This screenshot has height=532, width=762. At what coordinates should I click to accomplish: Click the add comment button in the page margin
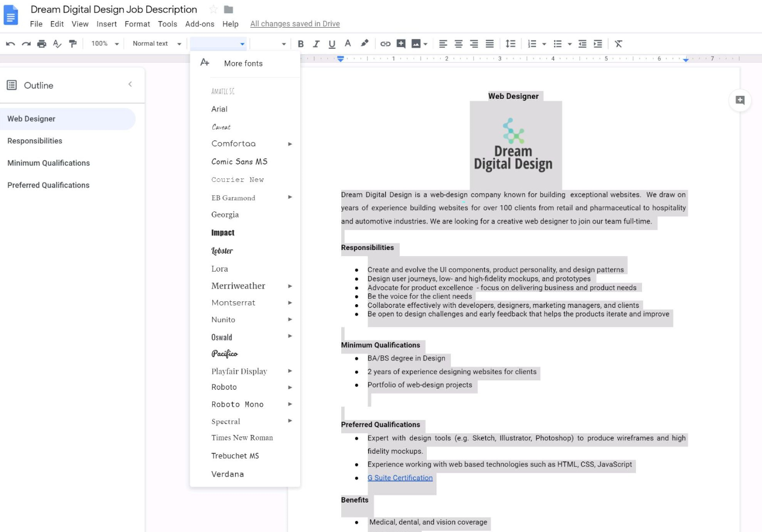coord(740,101)
